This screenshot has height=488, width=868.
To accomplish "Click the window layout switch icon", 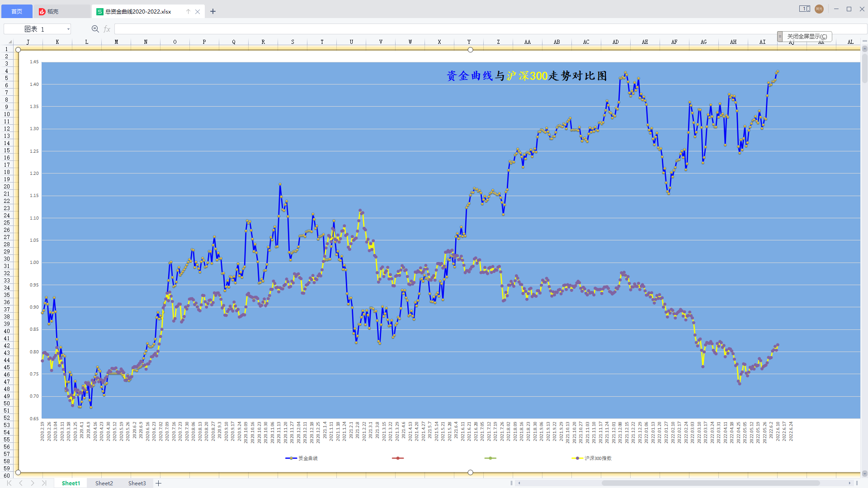I will (804, 9).
